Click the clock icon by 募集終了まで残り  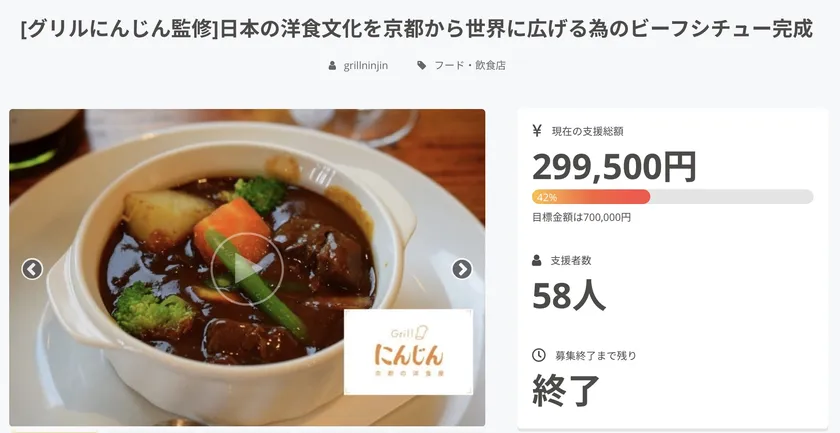click(538, 355)
